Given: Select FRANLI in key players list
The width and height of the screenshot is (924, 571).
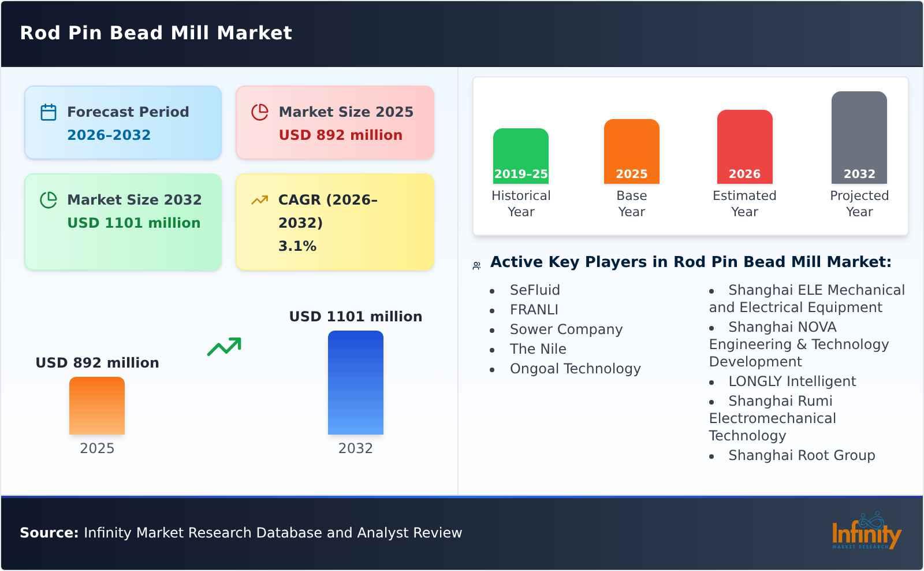Looking at the screenshot, I should pos(534,310).
